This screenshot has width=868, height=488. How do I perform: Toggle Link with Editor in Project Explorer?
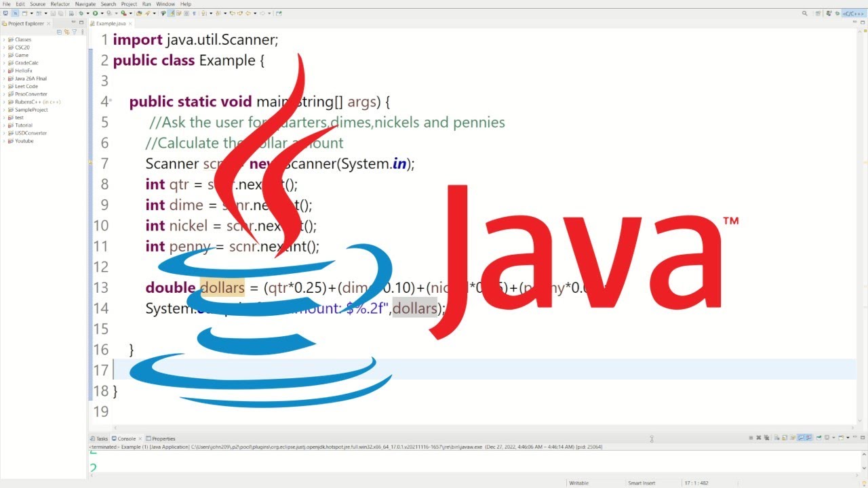[66, 32]
